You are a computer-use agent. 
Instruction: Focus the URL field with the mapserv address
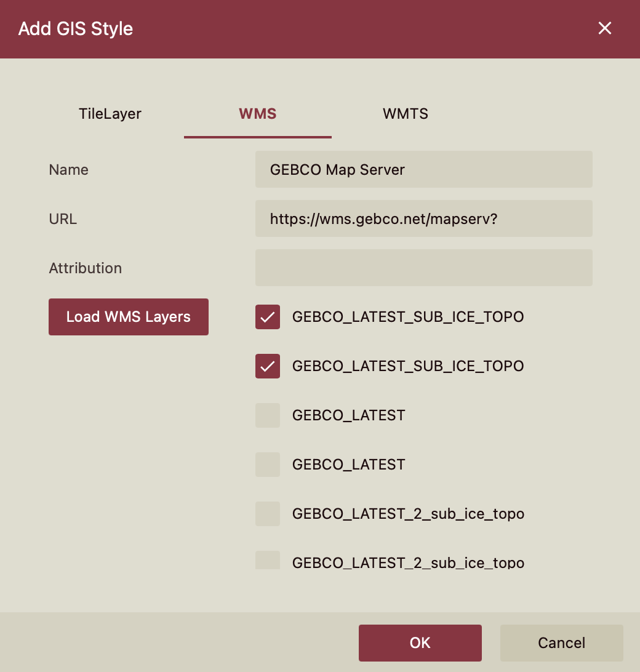(x=423, y=218)
